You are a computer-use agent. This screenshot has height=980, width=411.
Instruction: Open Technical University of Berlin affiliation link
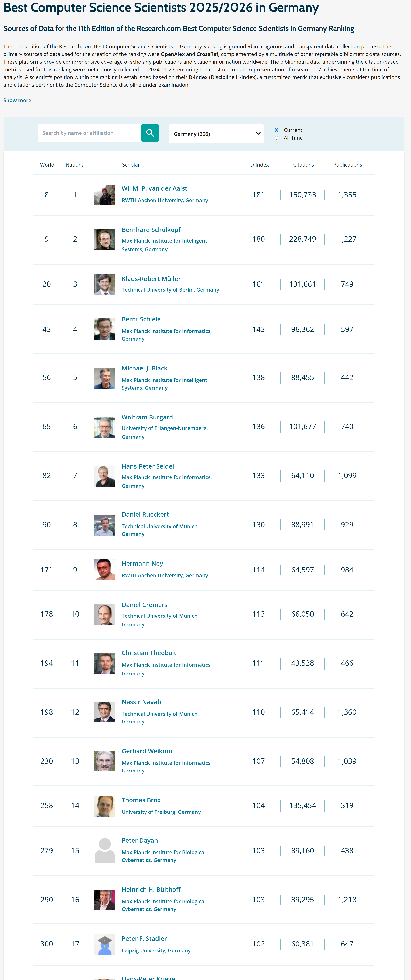(x=170, y=290)
